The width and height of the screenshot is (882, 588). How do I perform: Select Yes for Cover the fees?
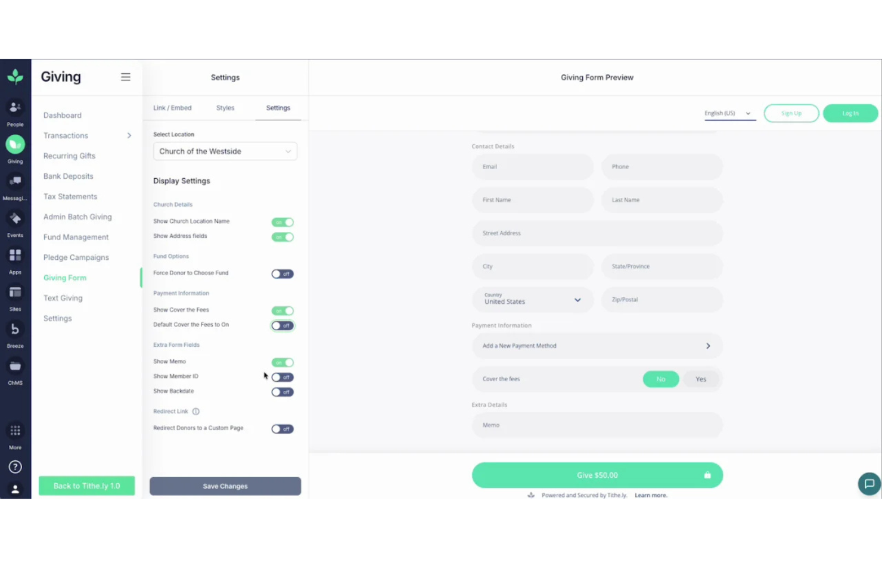(x=700, y=379)
